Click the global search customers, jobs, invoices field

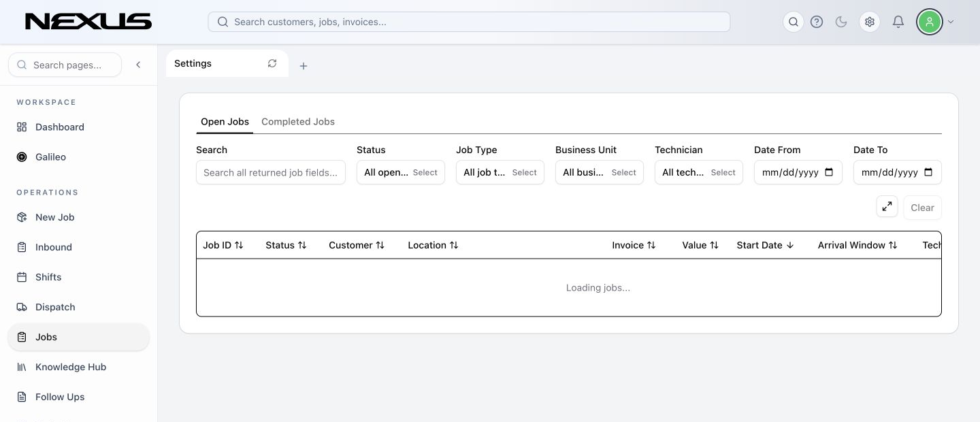[x=469, y=22]
